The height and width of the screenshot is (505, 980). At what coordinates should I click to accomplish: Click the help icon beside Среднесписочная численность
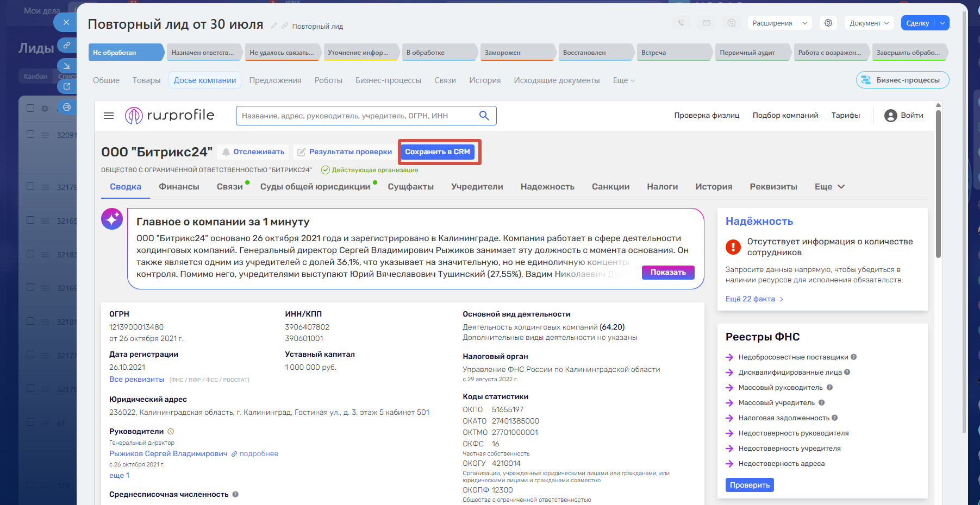(x=235, y=494)
